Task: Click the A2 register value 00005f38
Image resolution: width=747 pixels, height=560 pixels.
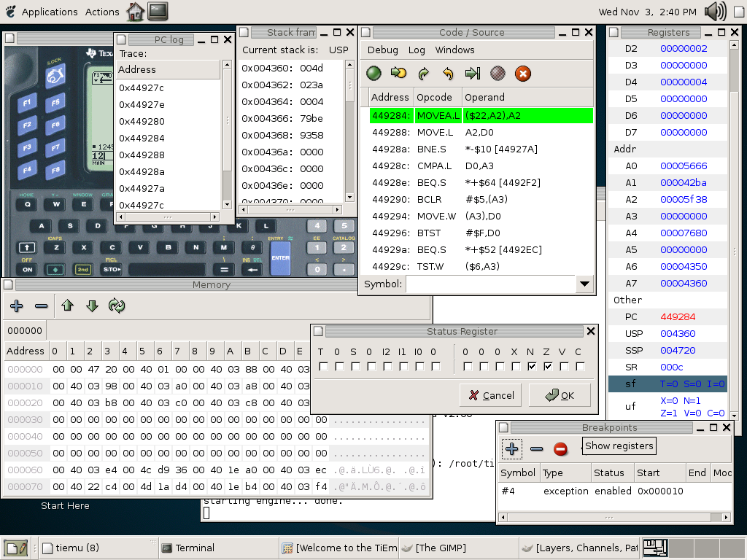Action: point(684,200)
